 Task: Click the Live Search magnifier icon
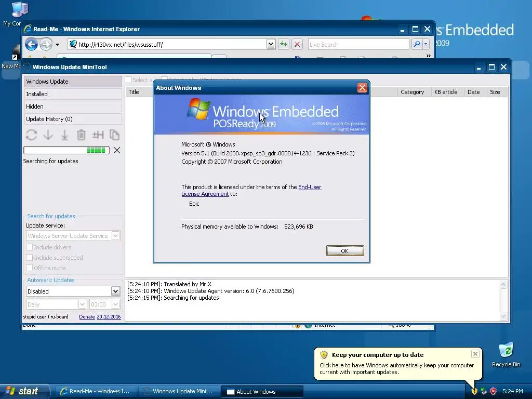[417, 45]
